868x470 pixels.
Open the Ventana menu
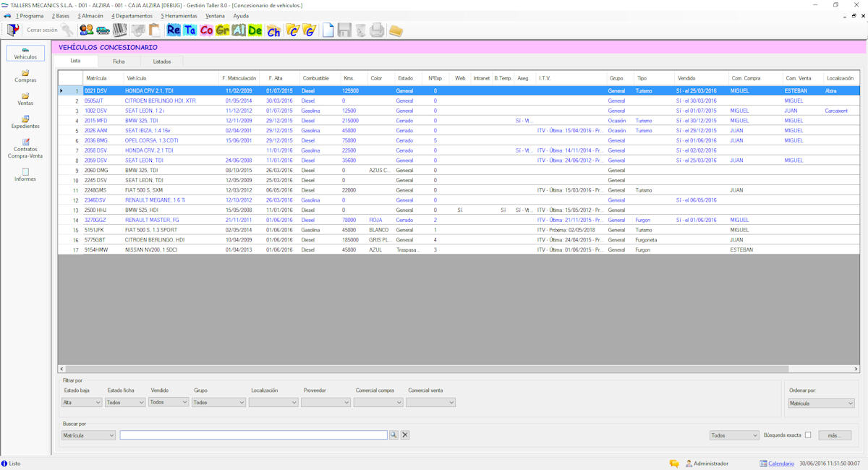[215, 15]
